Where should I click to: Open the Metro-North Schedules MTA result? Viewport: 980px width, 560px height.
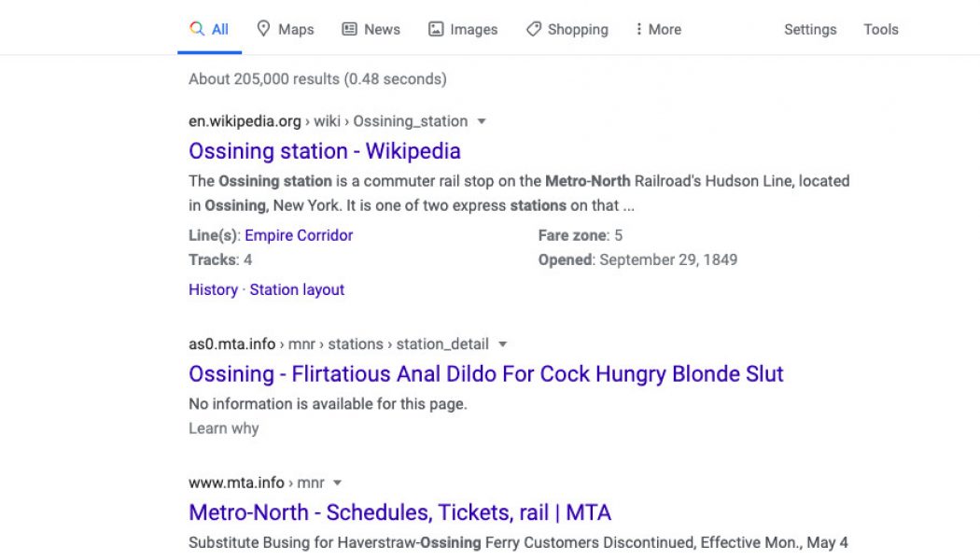tap(399, 512)
